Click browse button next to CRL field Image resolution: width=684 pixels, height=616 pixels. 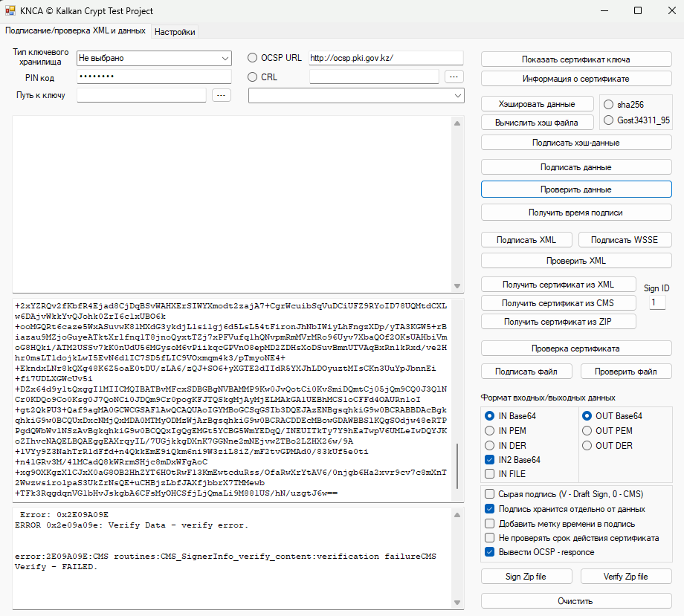454,77
